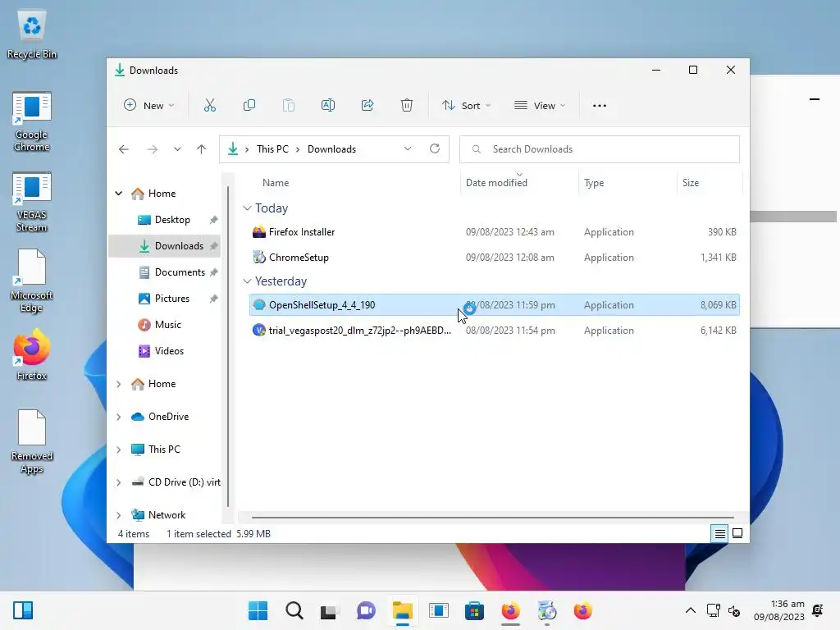Open Task View on taskbar
Viewport: 840px width, 630px height.
point(330,611)
